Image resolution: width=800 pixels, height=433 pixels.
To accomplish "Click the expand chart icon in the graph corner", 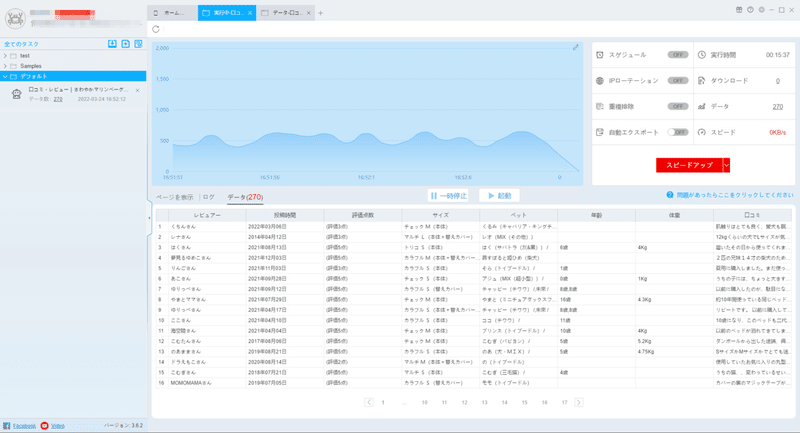I will click(x=576, y=47).
